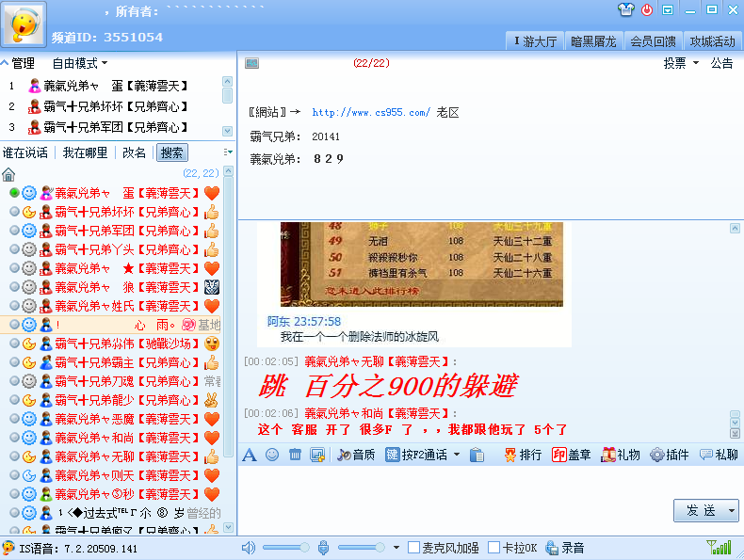Screen dimensions: 744x560
Task: Switch to the 攻城活动 tab
Action: (713, 41)
